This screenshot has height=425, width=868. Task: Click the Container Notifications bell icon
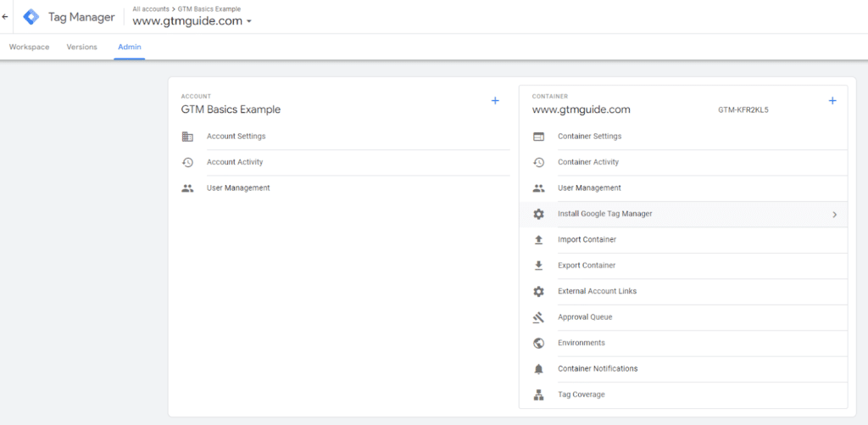point(538,369)
